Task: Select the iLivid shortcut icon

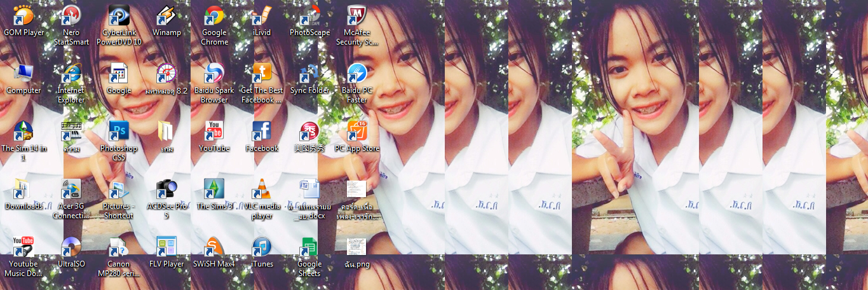Action: [262, 15]
